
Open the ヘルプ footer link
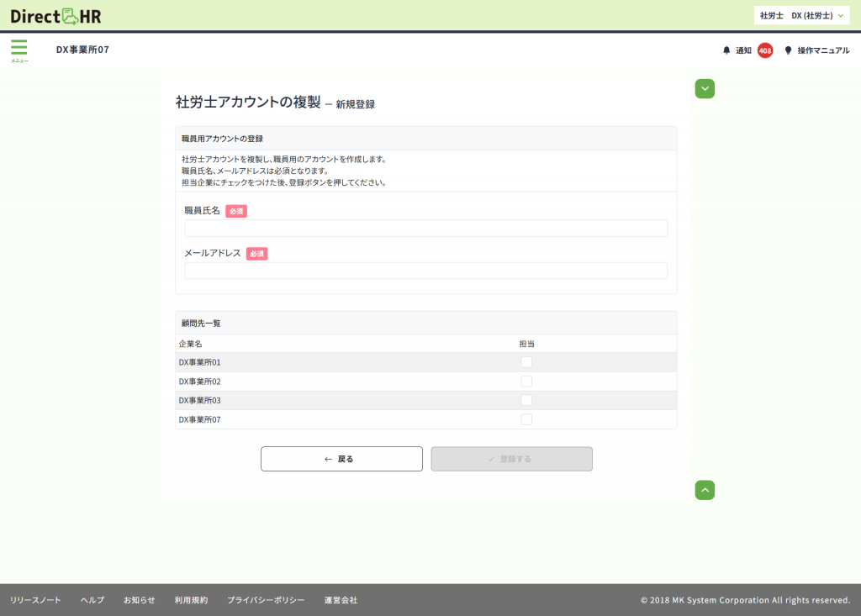[x=92, y=600]
